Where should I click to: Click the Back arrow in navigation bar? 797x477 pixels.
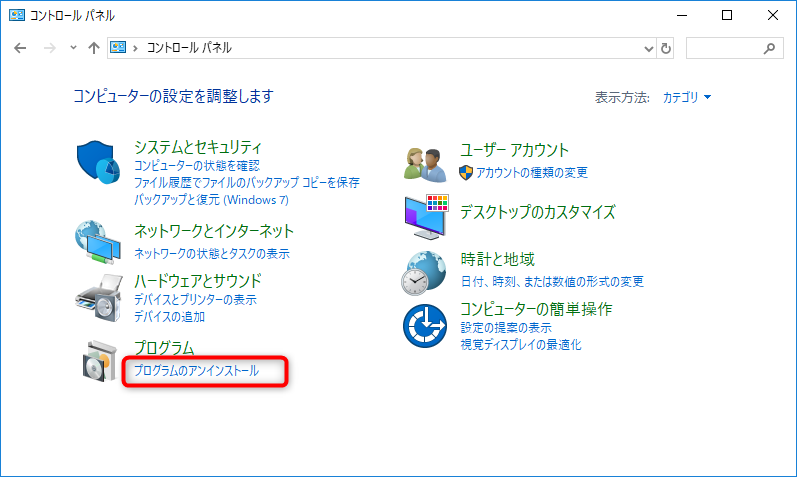pos(21,48)
